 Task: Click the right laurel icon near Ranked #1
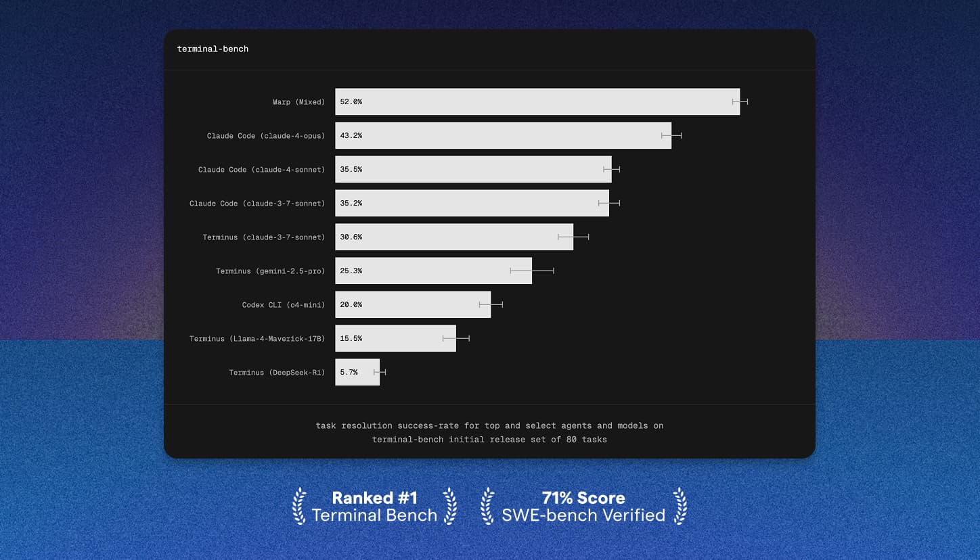click(449, 506)
